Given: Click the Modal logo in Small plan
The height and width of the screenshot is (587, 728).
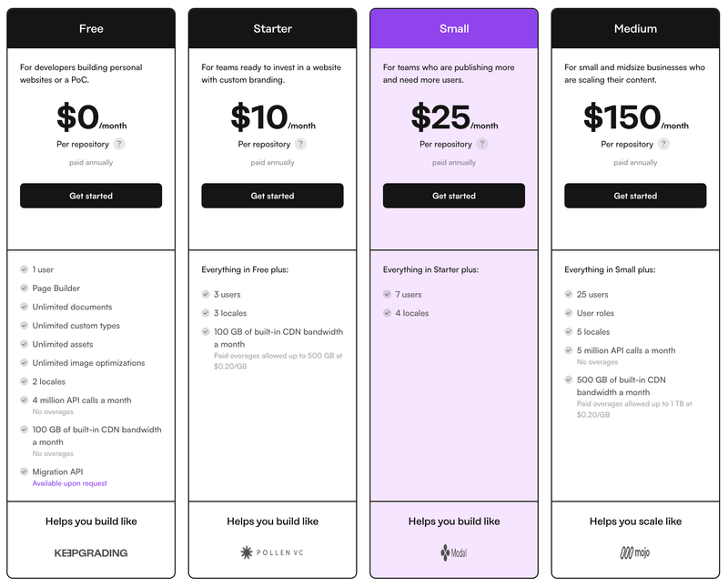Looking at the screenshot, I should (x=454, y=552).
